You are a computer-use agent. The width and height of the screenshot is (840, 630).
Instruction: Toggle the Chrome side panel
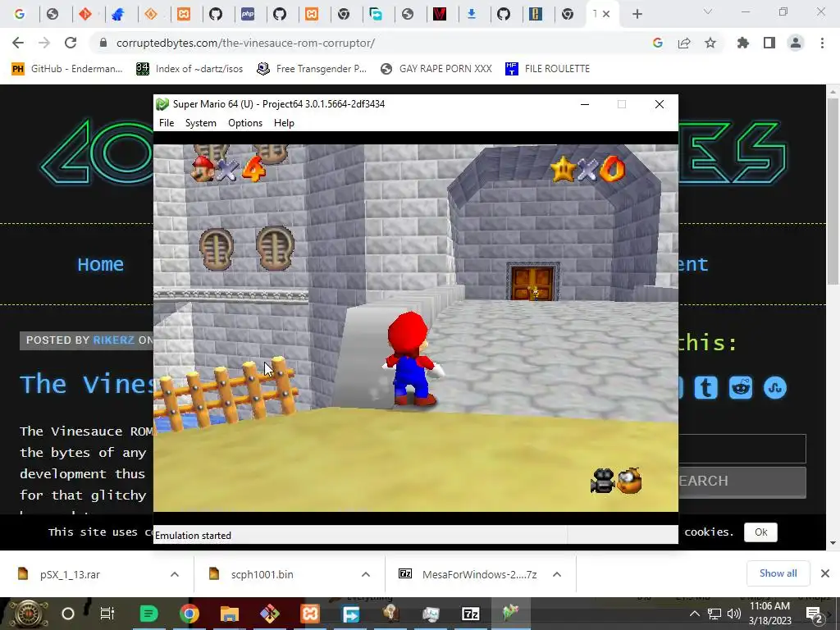[769, 43]
